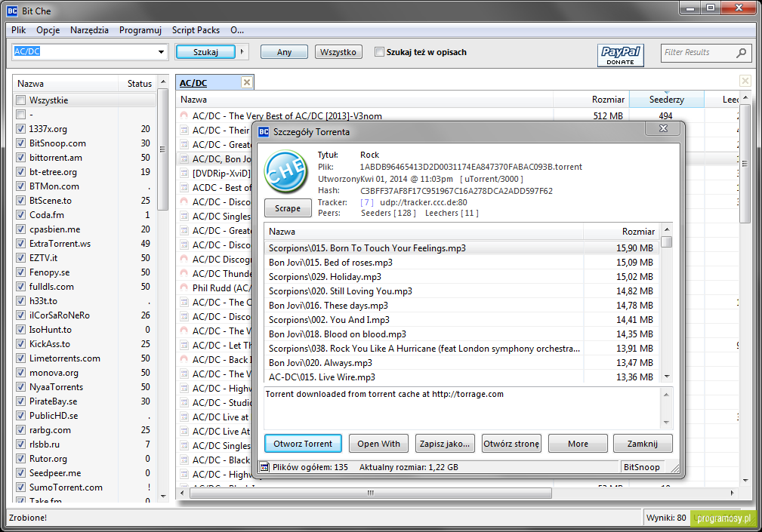Toggle the ExtraTorrent.ws checkbox
Image resolution: width=762 pixels, height=532 pixels.
tap(21, 243)
